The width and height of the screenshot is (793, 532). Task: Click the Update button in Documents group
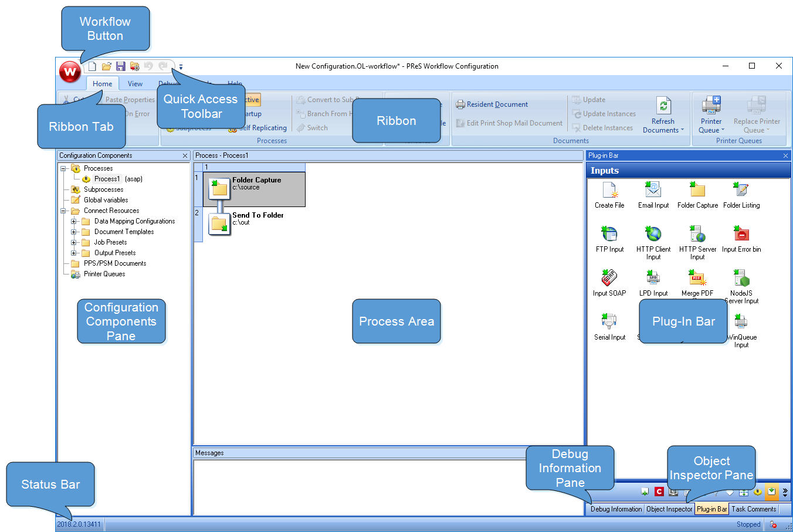pyautogui.click(x=589, y=100)
